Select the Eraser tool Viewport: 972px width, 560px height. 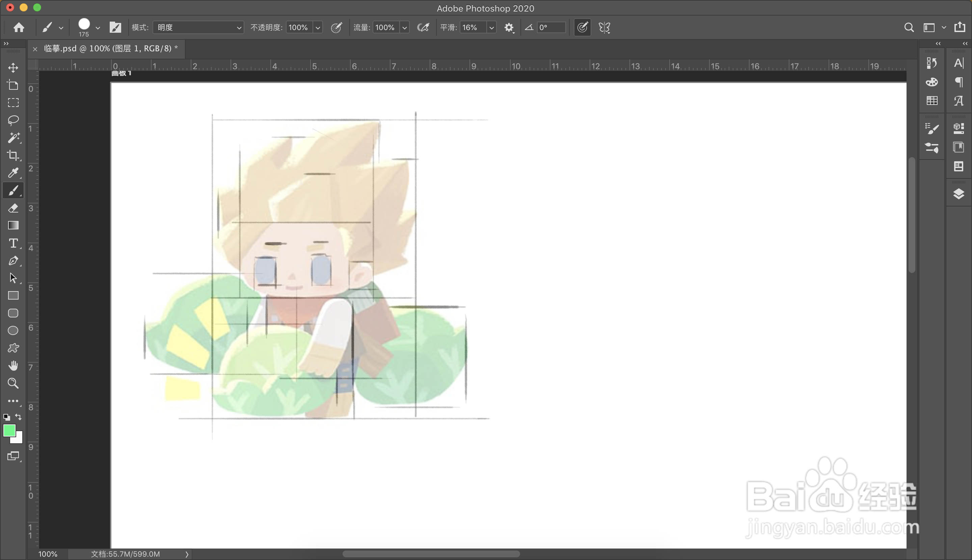[x=13, y=208]
